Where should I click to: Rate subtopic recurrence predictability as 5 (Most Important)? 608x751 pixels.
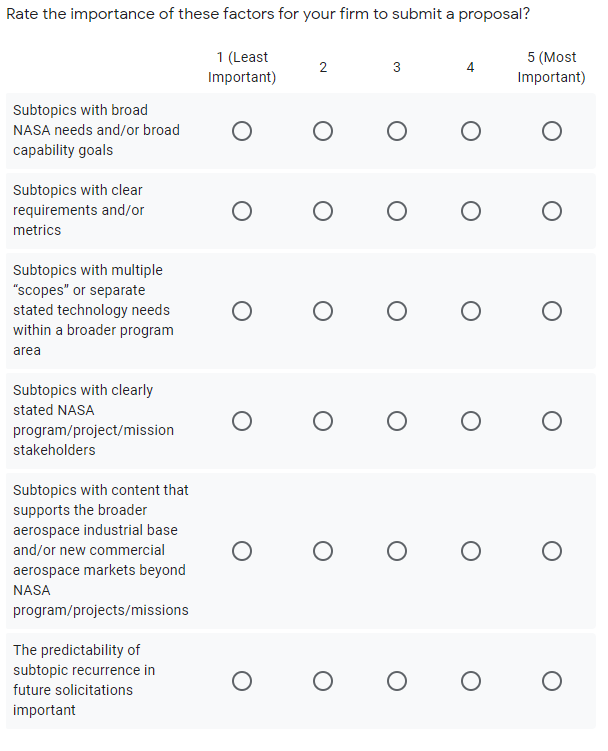[x=551, y=681]
